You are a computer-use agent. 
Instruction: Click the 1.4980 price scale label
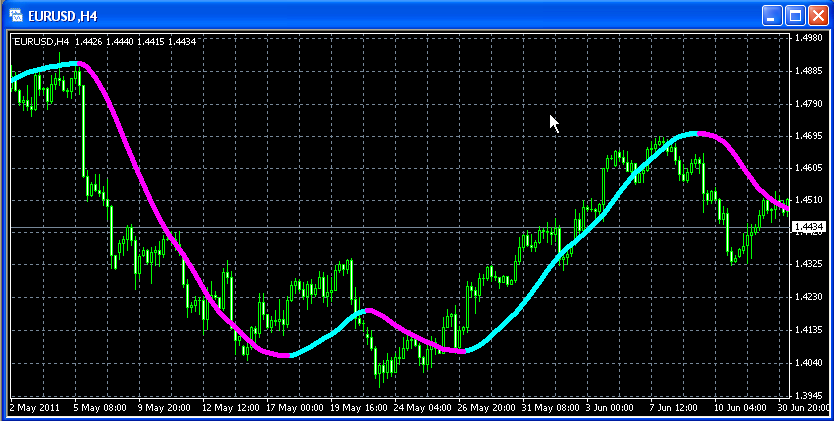click(x=810, y=38)
